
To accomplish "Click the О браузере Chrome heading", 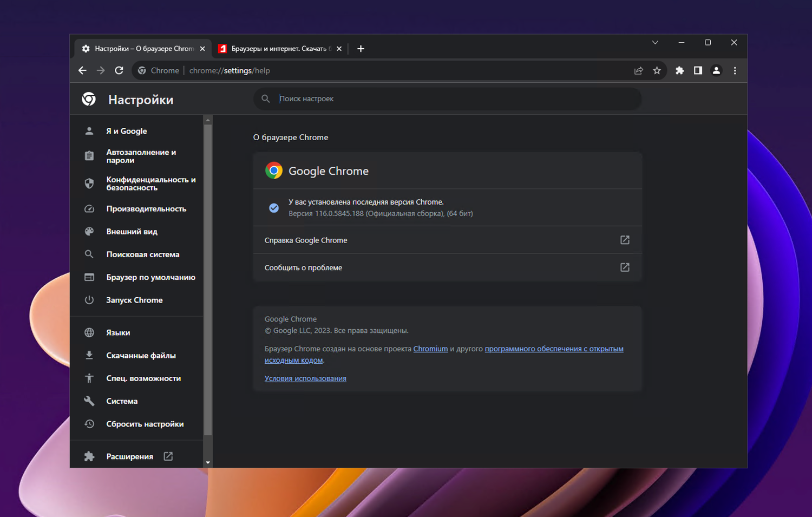I will [x=291, y=138].
